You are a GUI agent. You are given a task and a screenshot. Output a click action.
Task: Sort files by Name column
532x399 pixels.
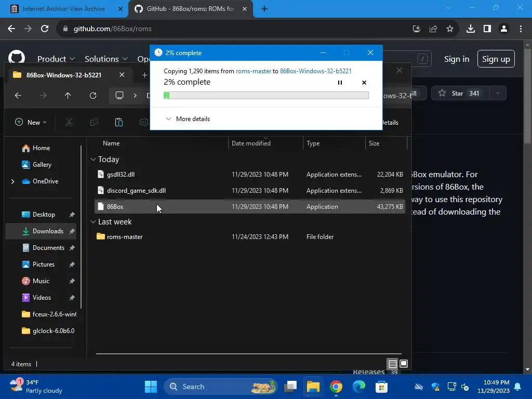111,143
